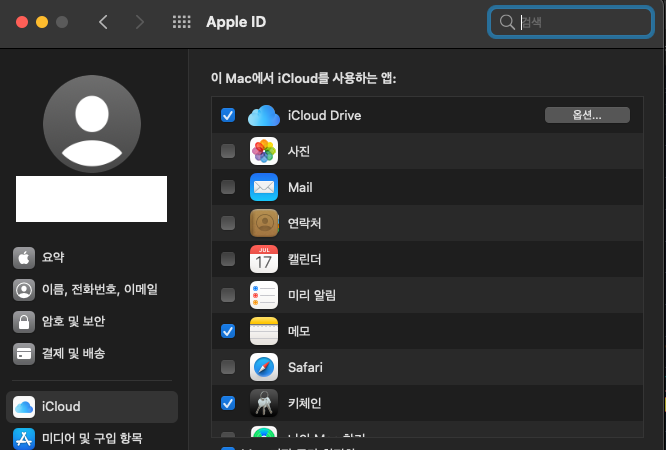Click the 이 Mac에서 iCloud를 사용하는 앱 heading
Viewport: 666px width, 450px height.
(304, 78)
